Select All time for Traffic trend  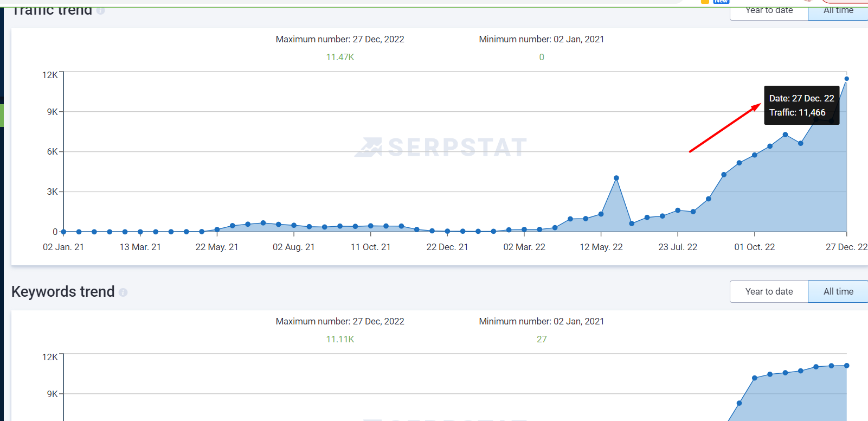(x=838, y=10)
